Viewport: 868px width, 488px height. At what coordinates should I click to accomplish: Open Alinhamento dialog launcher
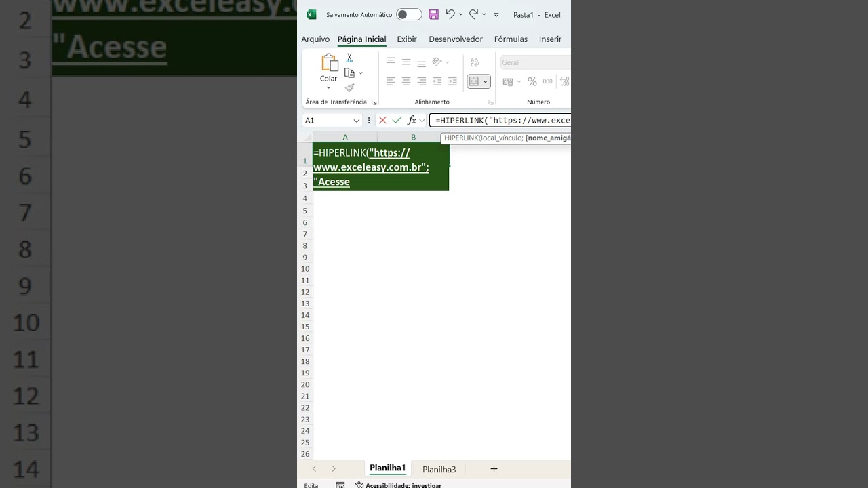coord(491,102)
